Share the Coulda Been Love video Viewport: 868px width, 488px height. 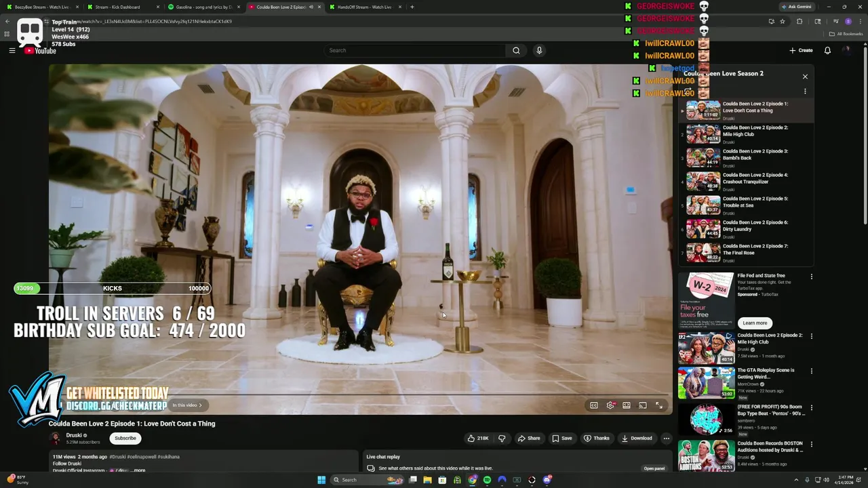pyautogui.click(x=529, y=439)
